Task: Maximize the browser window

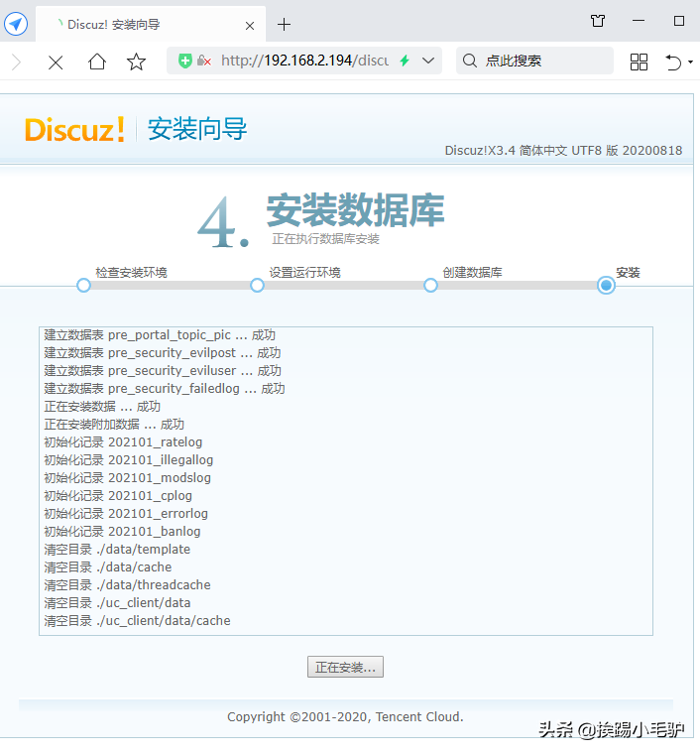Action: (x=679, y=21)
